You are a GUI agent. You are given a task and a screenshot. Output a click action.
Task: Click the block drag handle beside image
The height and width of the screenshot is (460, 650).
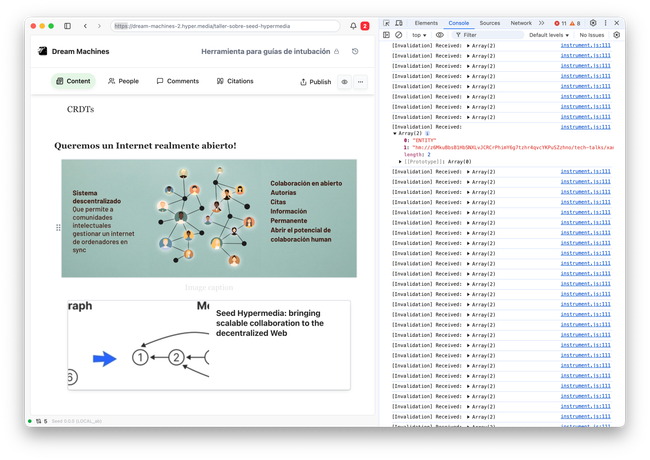(57, 228)
